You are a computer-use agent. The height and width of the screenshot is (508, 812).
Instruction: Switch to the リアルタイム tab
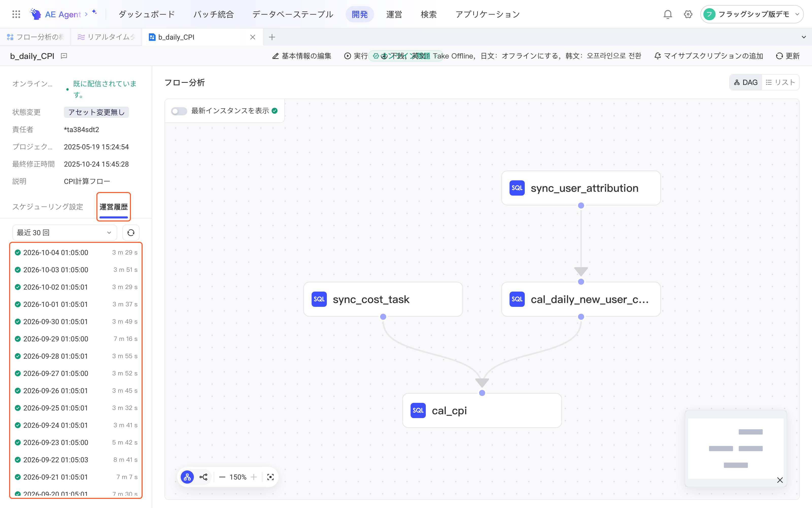(x=106, y=37)
